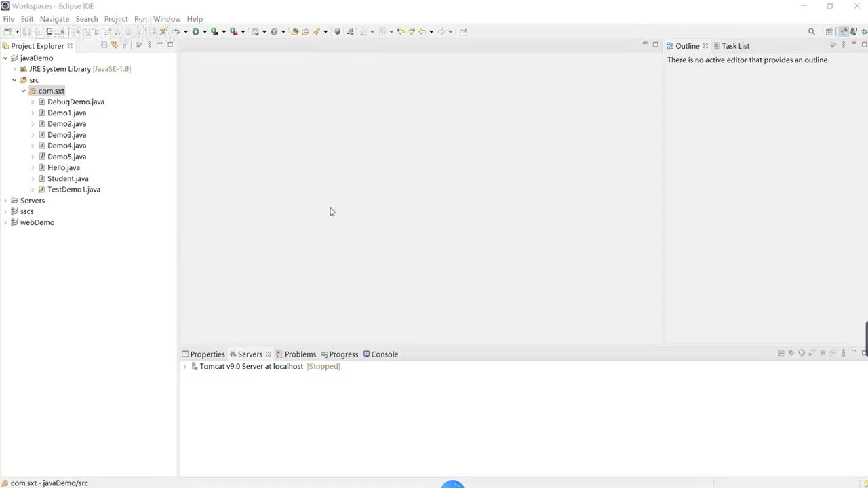This screenshot has width=868, height=488.
Task: Minimize the Project Explorer panel
Action: [x=160, y=43]
